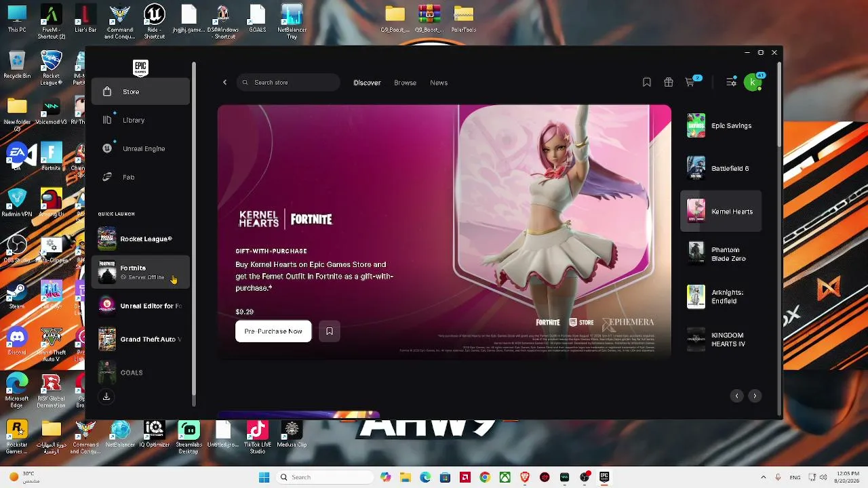Click the Epic Games logo in the sidebar
The height and width of the screenshot is (488, 868).
[x=140, y=67]
